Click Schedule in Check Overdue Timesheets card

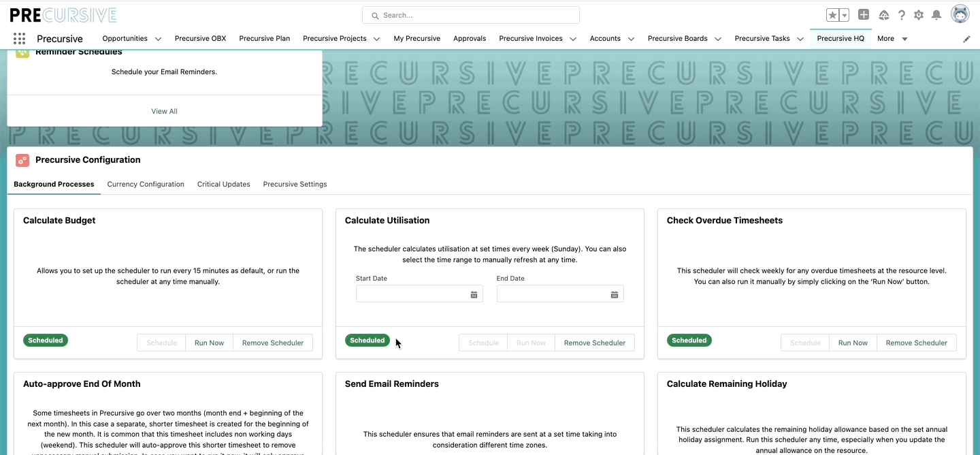click(x=805, y=343)
